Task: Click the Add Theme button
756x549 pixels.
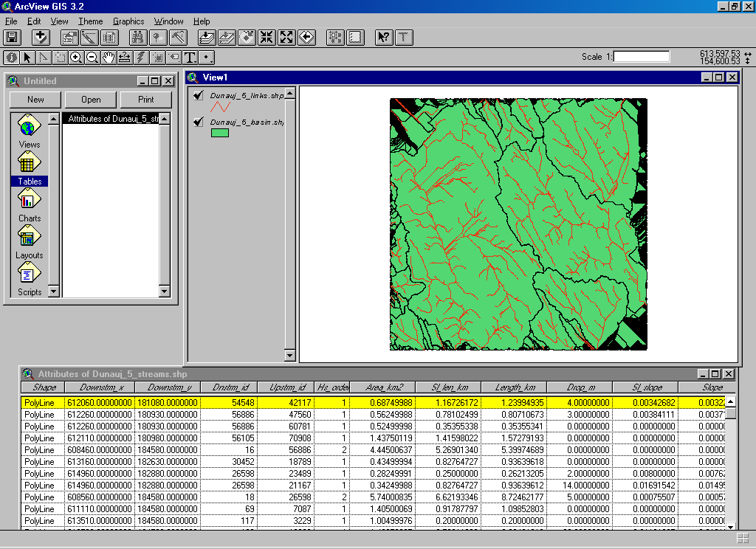Action: (40, 38)
